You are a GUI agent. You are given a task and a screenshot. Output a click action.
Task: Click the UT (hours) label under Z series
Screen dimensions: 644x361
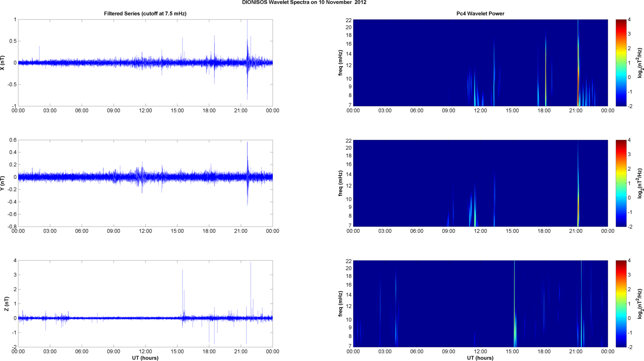tap(145, 358)
